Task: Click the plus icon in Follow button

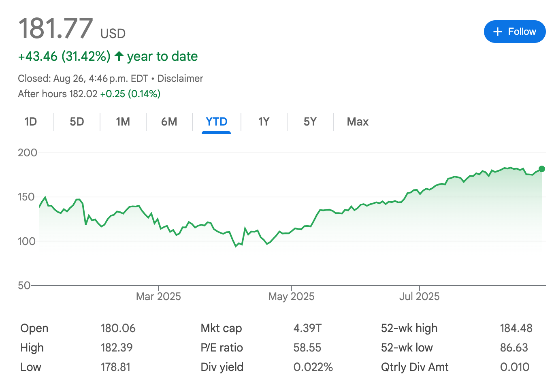Action: coord(498,32)
